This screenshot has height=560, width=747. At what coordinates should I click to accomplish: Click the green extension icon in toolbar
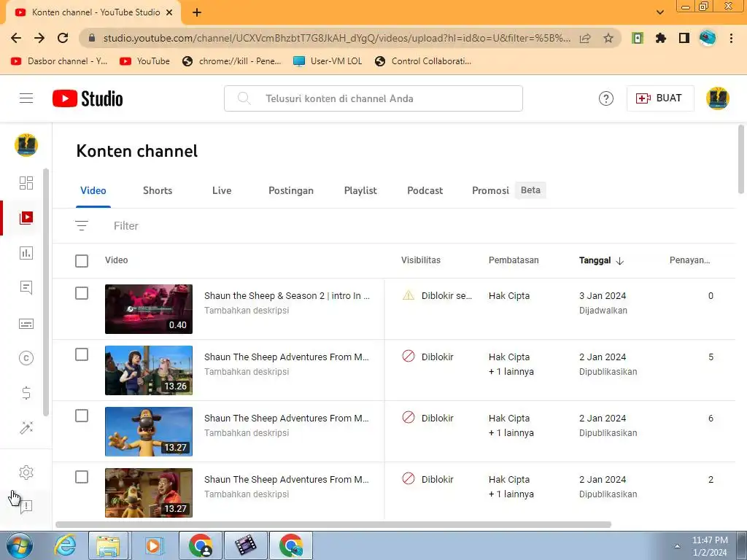point(638,38)
